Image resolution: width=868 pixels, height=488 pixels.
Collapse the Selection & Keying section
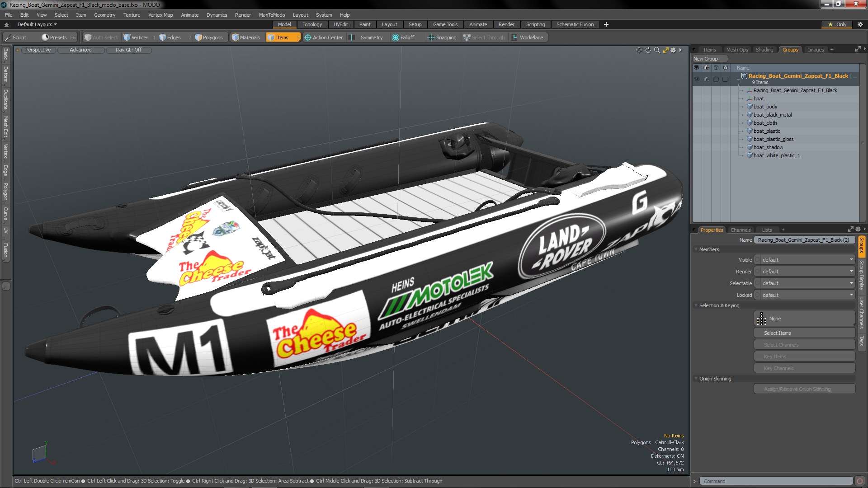coord(696,305)
